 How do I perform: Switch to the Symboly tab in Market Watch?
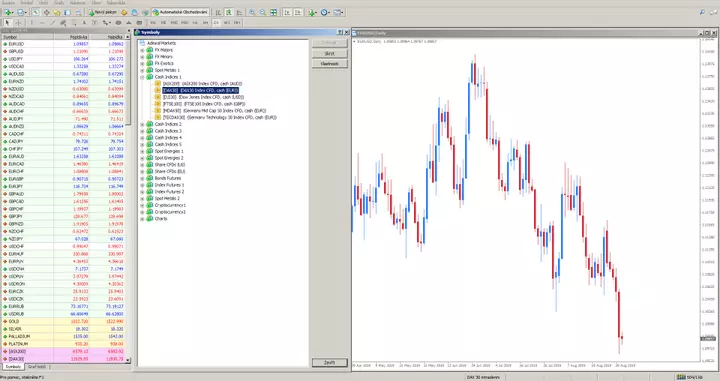13,367
